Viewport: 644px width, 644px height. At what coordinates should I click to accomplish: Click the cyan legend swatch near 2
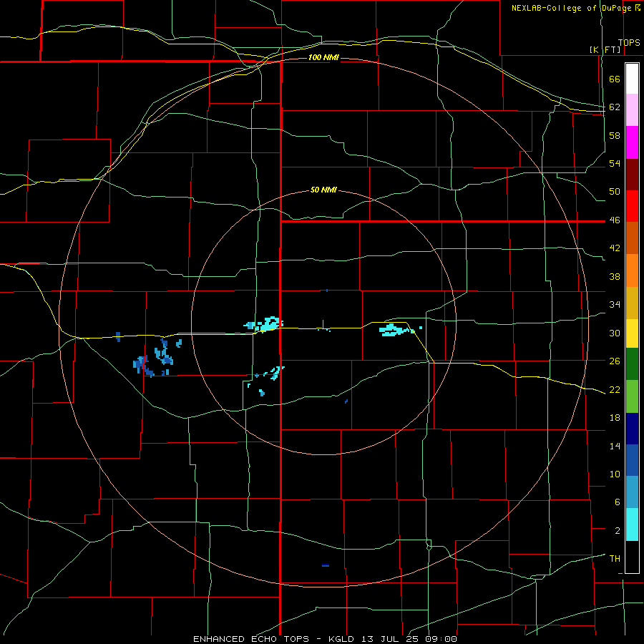tap(632, 525)
